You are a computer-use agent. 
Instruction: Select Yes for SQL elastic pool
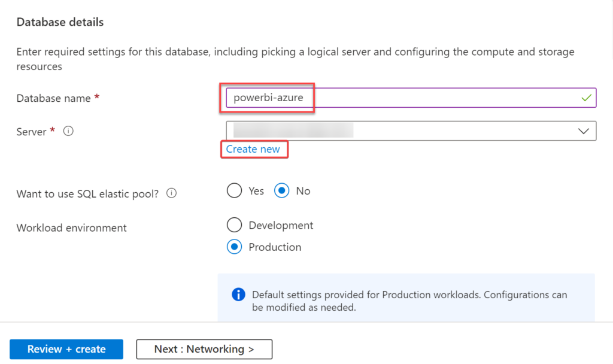tap(235, 190)
